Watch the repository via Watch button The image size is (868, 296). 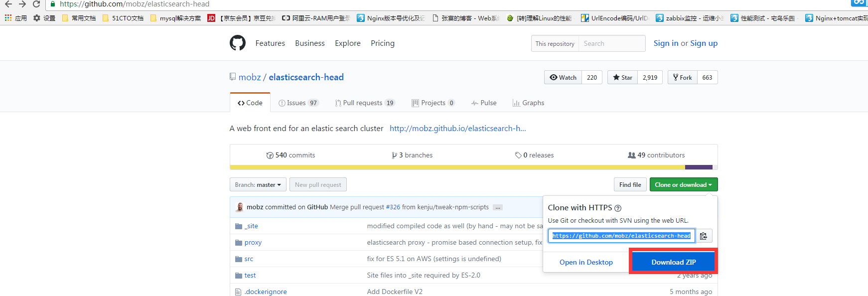tap(563, 77)
